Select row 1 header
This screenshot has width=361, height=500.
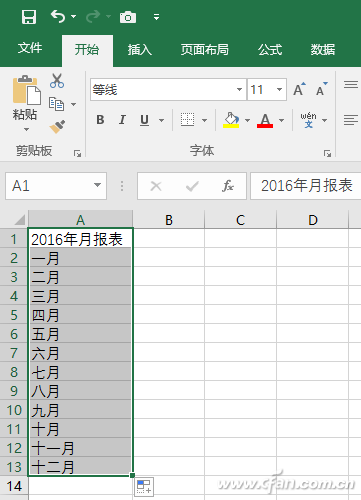[14, 239]
